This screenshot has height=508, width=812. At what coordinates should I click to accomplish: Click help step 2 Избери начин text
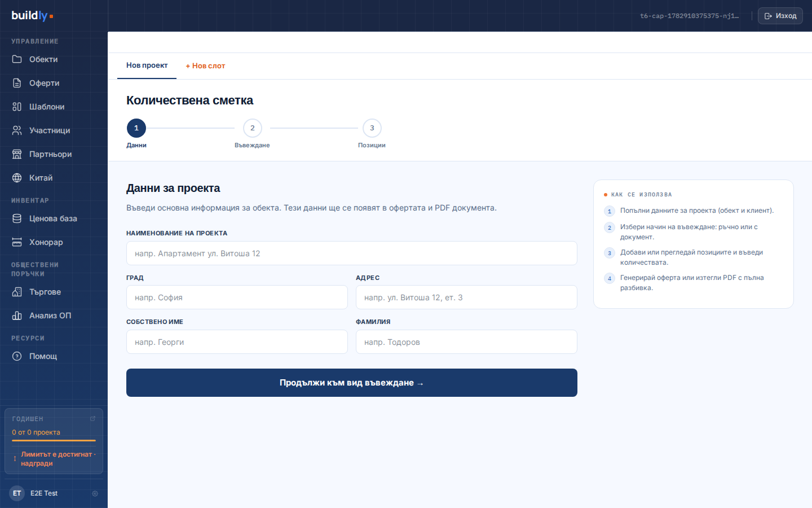(x=689, y=232)
